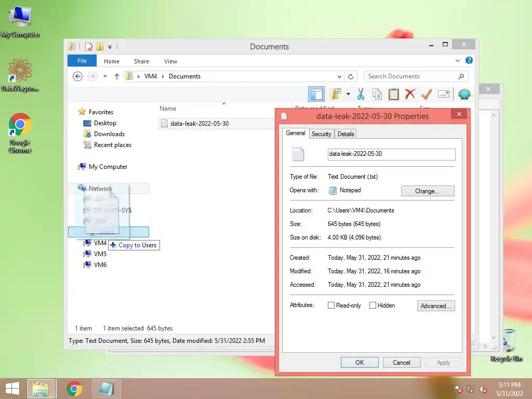Click Documents breadcrumb in address bar

[184, 76]
